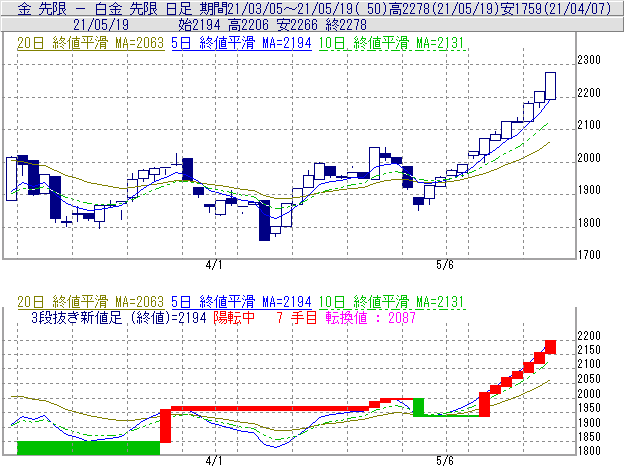This screenshot has width=624, height=473.
Task: Click the 2200 axis label on the candlestick chart
Action: point(589,93)
